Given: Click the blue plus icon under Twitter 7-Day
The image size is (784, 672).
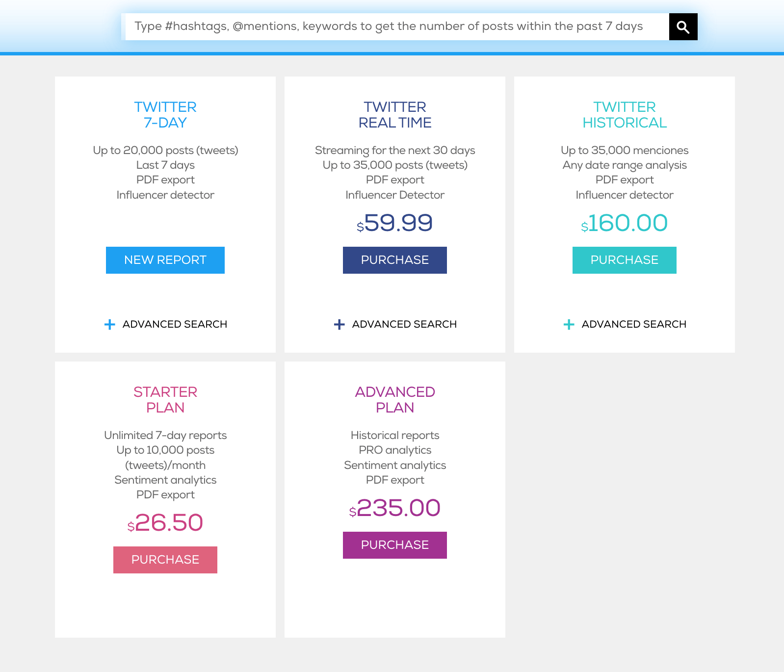Looking at the screenshot, I should [109, 324].
